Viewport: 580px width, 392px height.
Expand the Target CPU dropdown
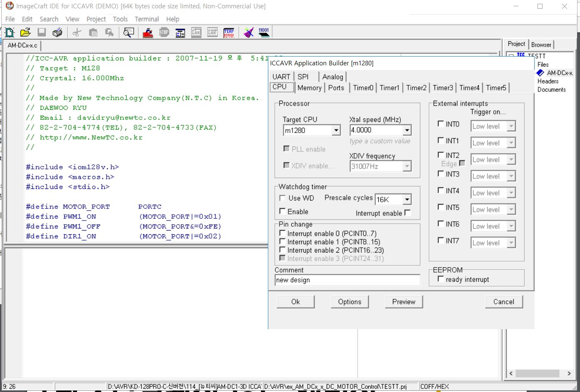coord(336,131)
